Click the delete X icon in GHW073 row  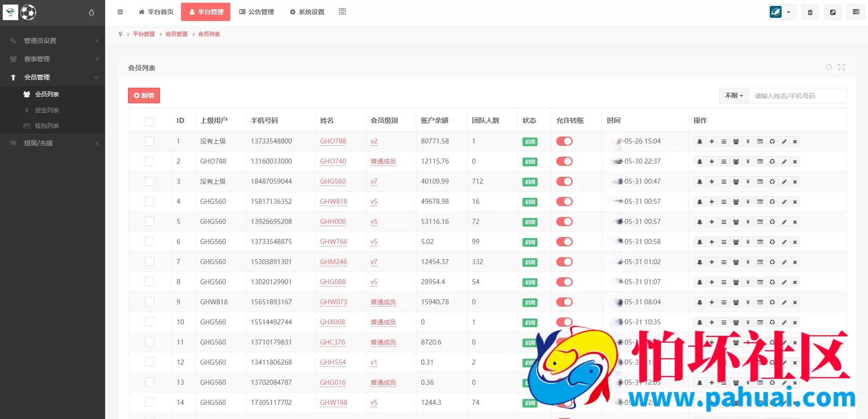pyautogui.click(x=795, y=302)
